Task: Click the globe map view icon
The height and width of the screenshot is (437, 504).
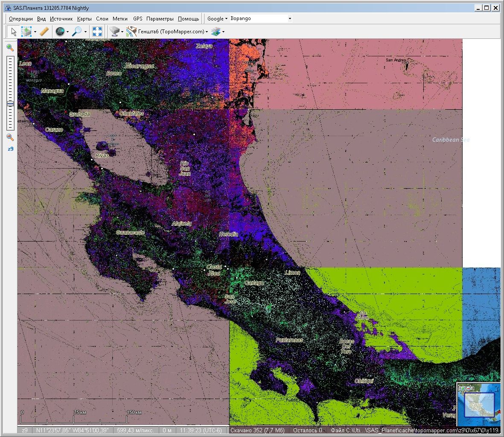Action: click(x=60, y=32)
